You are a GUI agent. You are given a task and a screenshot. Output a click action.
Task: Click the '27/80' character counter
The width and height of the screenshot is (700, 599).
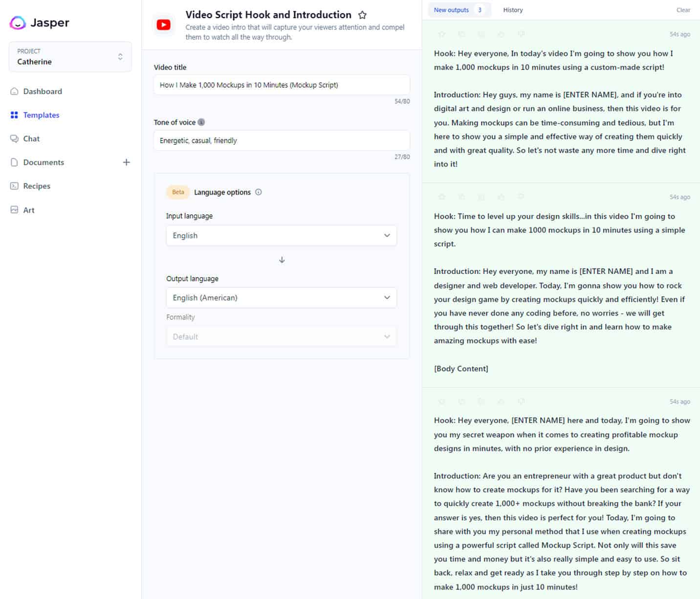402,157
